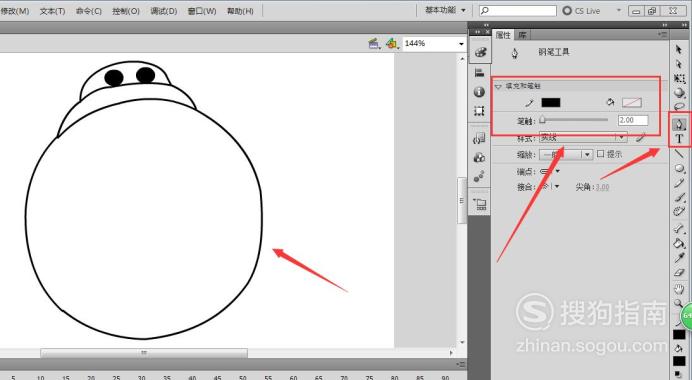This screenshot has width=692, height=380.
Task: Click the 笔触 stroke value field
Action: [633, 120]
